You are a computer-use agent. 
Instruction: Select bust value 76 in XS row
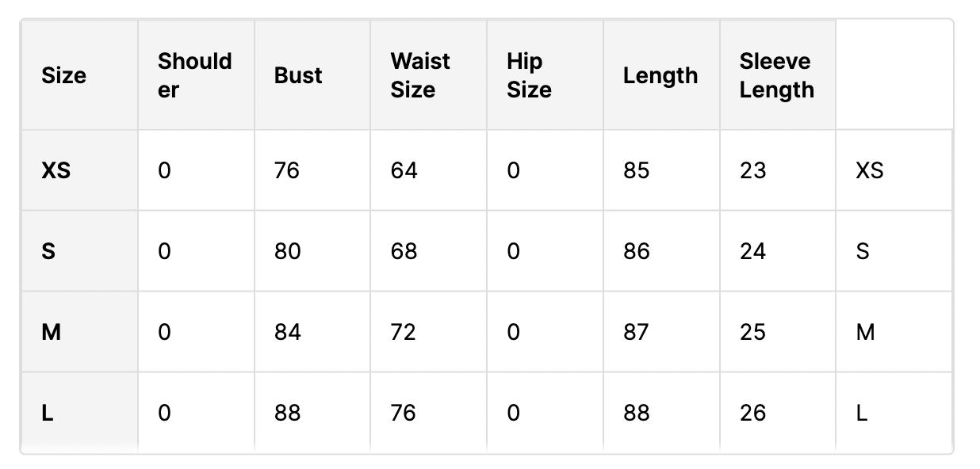(x=287, y=170)
